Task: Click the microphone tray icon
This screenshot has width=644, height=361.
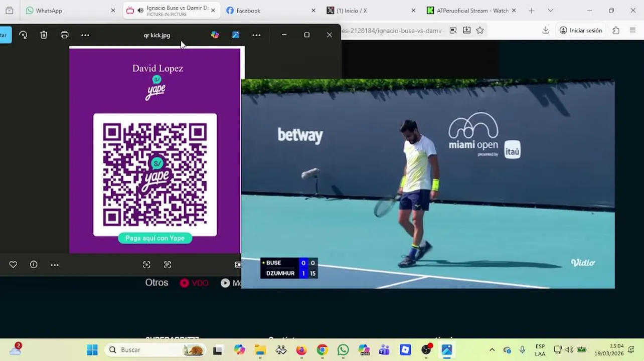Action: click(522, 350)
